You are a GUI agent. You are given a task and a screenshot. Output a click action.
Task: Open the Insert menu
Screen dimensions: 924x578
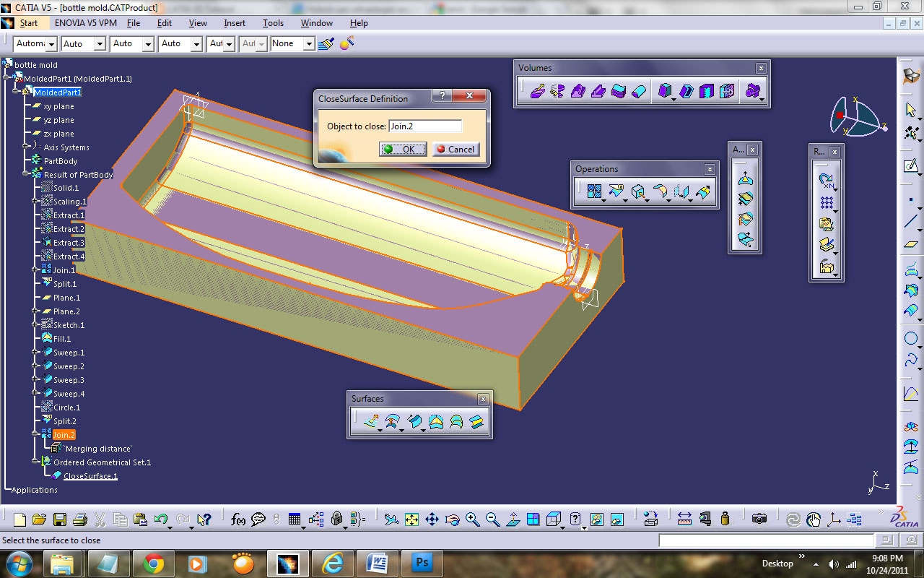(x=234, y=22)
